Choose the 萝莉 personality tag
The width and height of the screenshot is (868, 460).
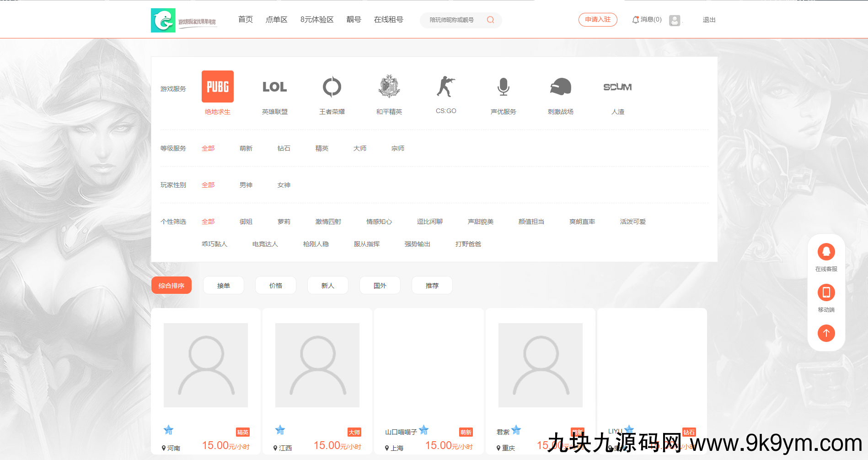(x=284, y=221)
